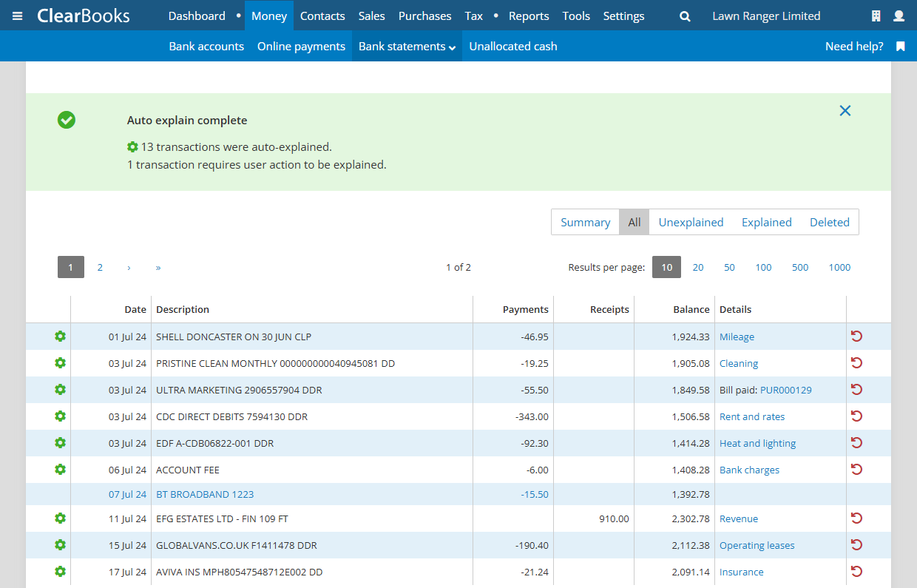Open the PUR000129 bill link

click(786, 391)
